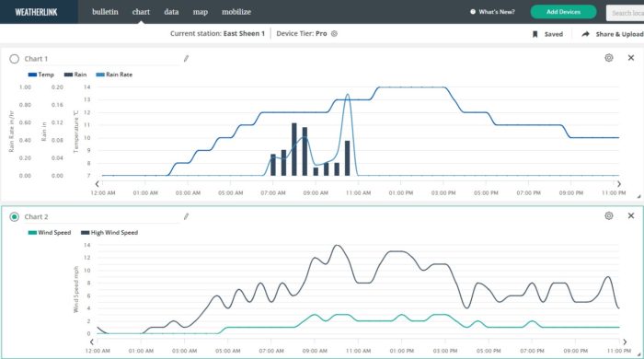Go to earlier time in Chart 1
This screenshot has height=359, width=644.
(97, 184)
